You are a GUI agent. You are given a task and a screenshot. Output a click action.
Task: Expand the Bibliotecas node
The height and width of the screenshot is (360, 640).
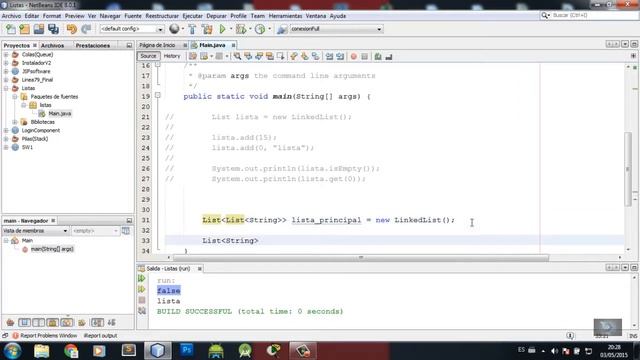pyautogui.click(x=15, y=122)
